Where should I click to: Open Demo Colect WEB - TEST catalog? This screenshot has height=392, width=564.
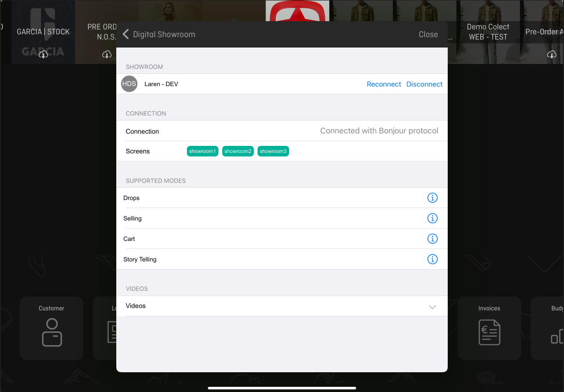coord(488,32)
